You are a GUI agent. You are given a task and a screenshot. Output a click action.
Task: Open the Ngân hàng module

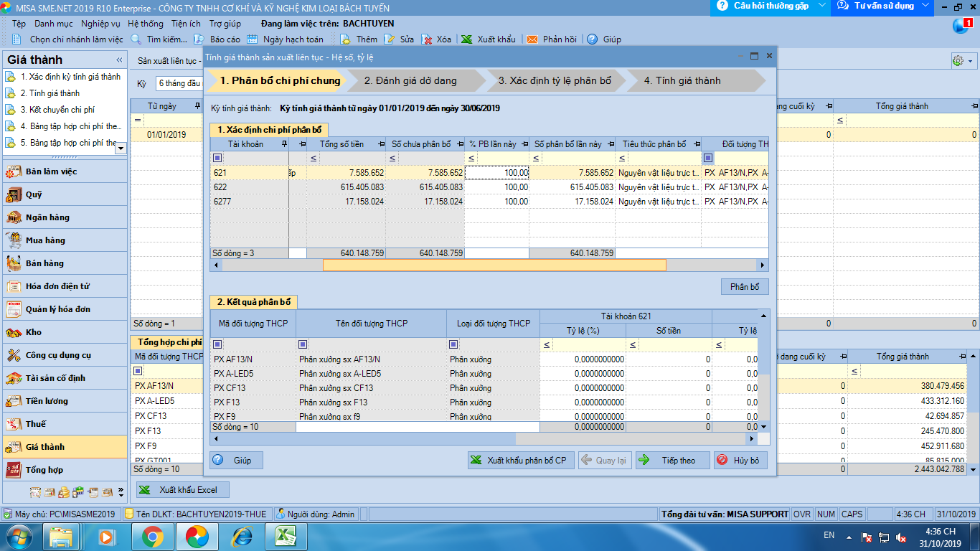(65, 217)
